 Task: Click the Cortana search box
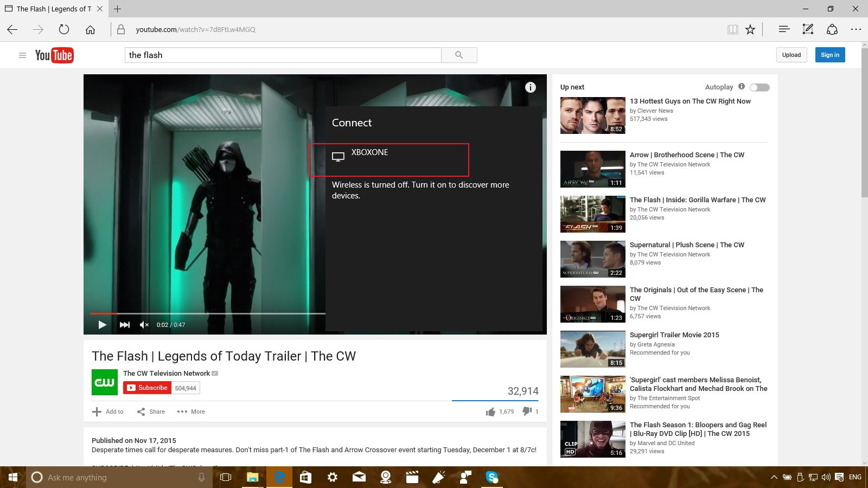pos(119,477)
